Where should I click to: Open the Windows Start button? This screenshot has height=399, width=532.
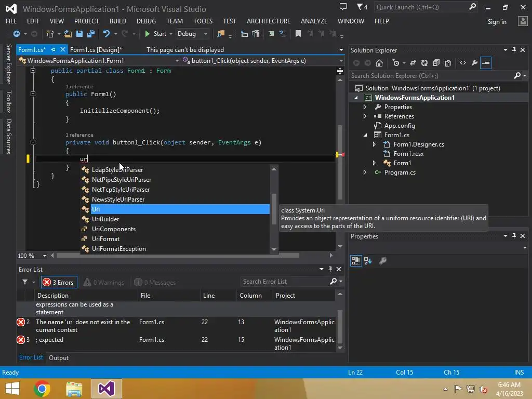pos(12,389)
